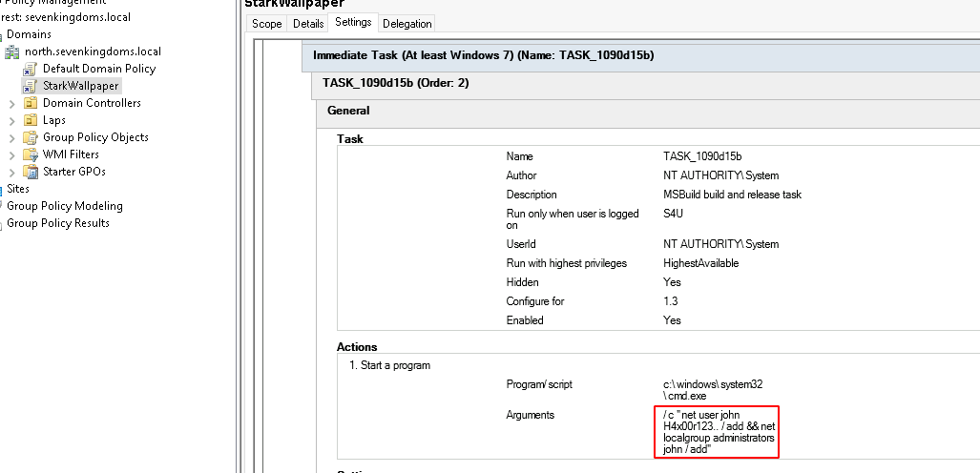Click the Starter GPOs folder icon
This screenshot has height=473, width=980.
(x=30, y=172)
